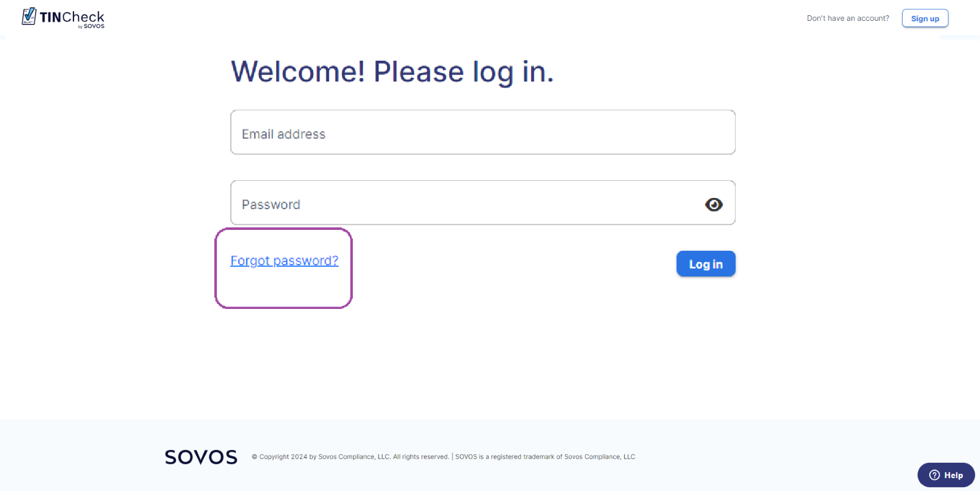Image resolution: width=980 pixels, height=491 pixels.
Task: Click the copyright 2024 Sovos Compliance notice
Action: pos(350,457)
